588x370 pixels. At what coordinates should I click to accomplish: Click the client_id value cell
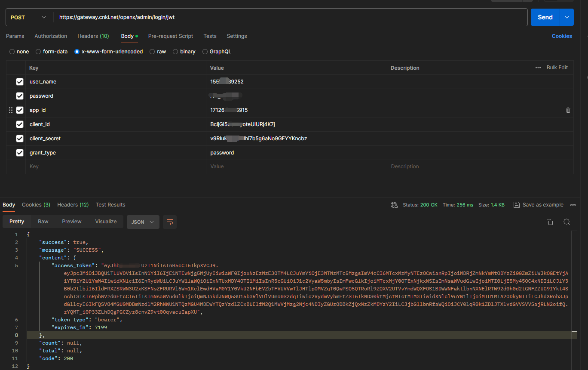click(x=297, y=124)
